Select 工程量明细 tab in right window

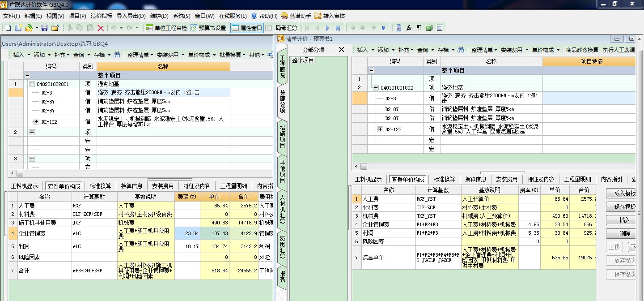click(577, 179)
